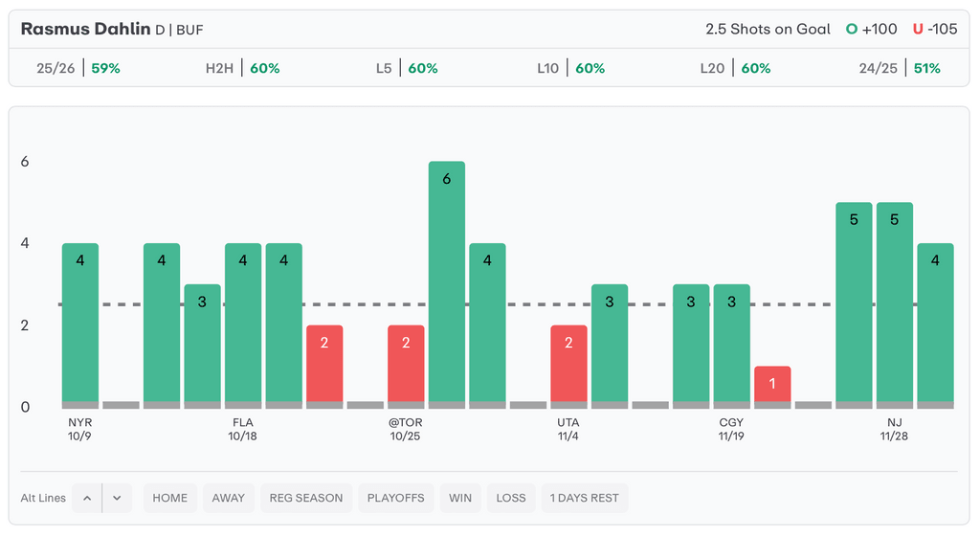
Task: Increase alt line with up chevron
Action: (x=86, y=498)
